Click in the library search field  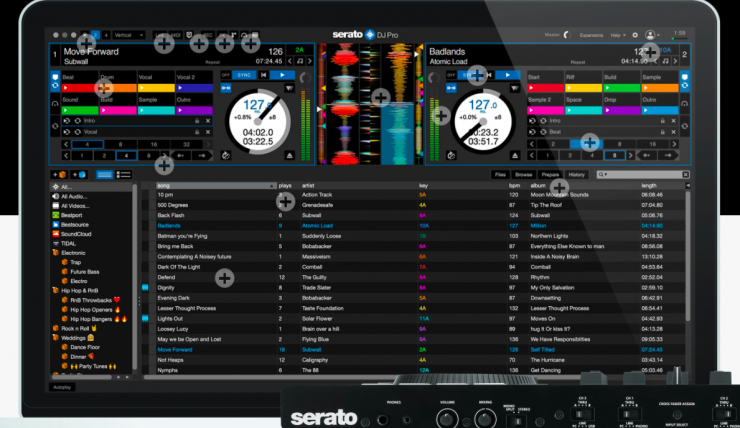point(643,175)
